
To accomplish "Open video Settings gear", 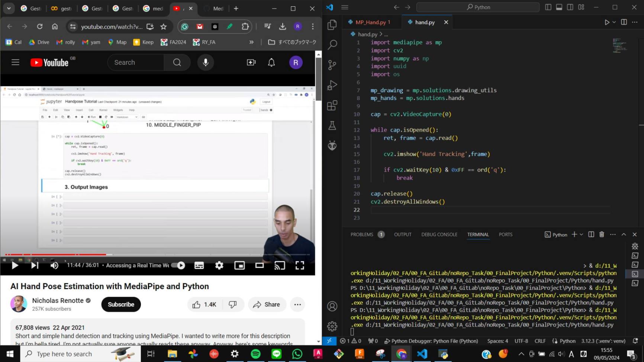I will [219, 265].
